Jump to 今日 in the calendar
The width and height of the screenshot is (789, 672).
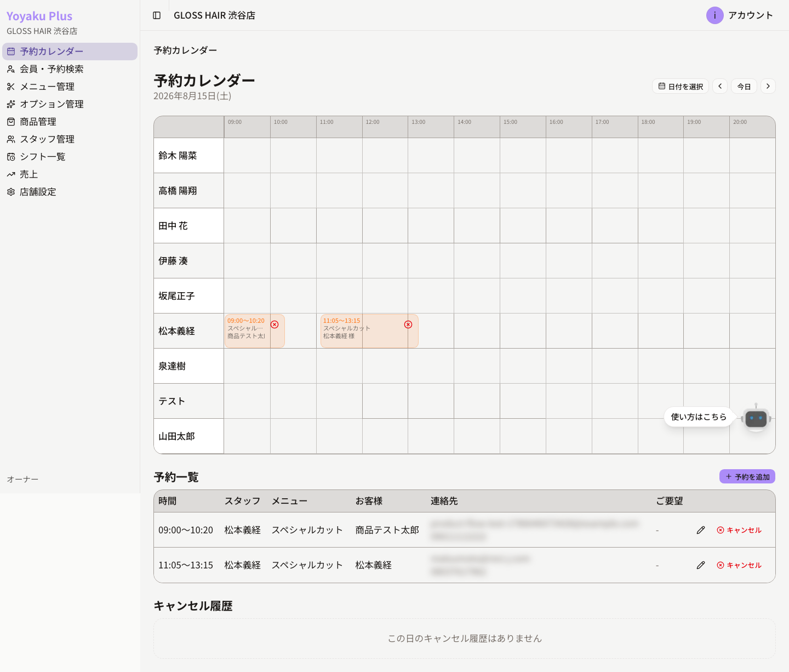click(744, 86)
